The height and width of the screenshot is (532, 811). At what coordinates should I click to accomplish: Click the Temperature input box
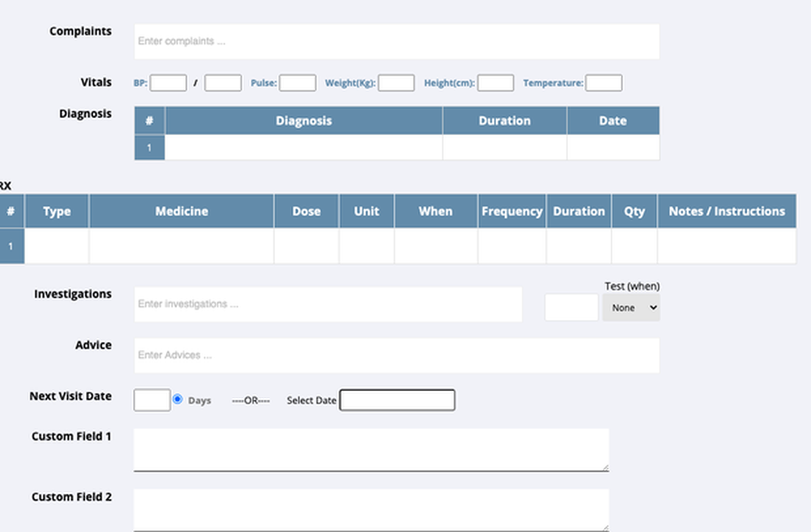(x=603, y=83)
